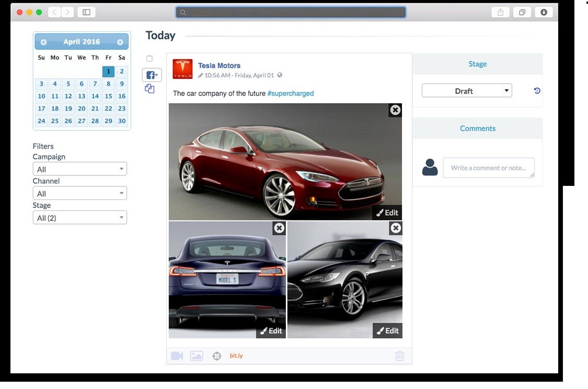Click the comment or note field

(x=489, y=168)
